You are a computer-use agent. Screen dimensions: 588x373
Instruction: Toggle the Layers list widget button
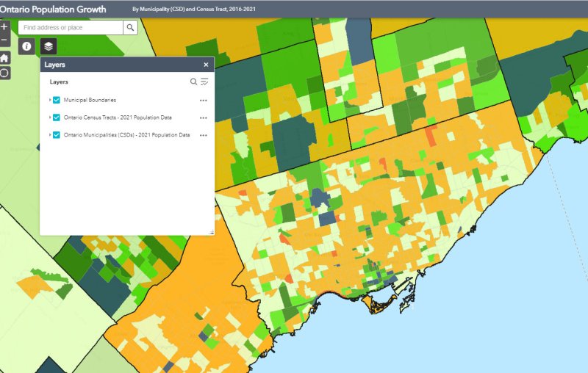tap(48, 46)
